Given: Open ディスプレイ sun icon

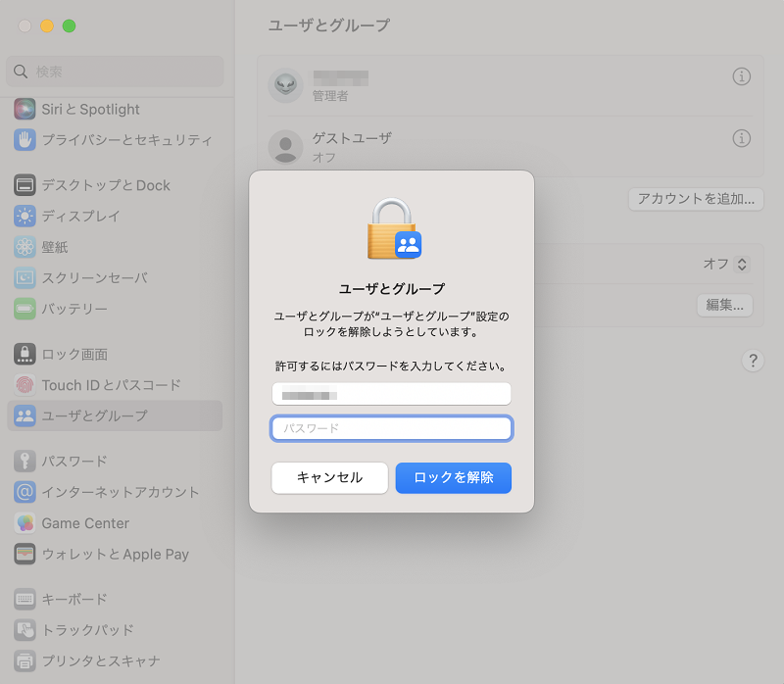Looking at the screenshot, I should (x=24, y=217).
